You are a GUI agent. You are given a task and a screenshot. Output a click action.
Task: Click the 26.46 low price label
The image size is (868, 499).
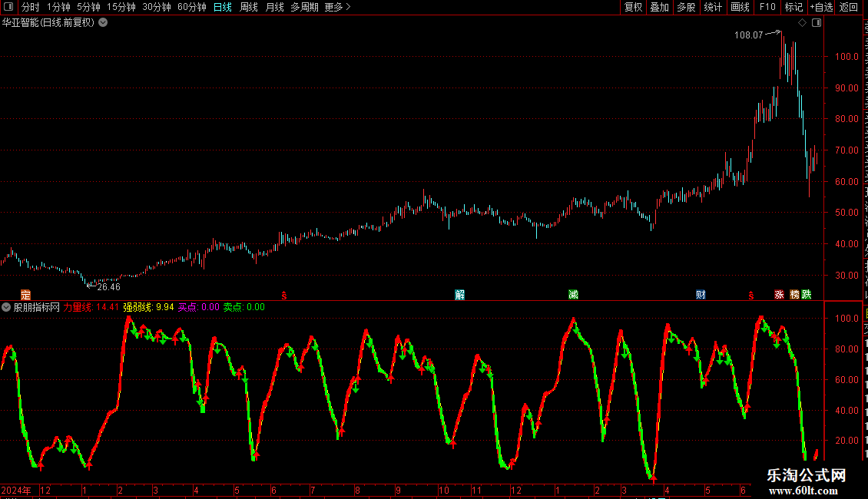[108, 286]
